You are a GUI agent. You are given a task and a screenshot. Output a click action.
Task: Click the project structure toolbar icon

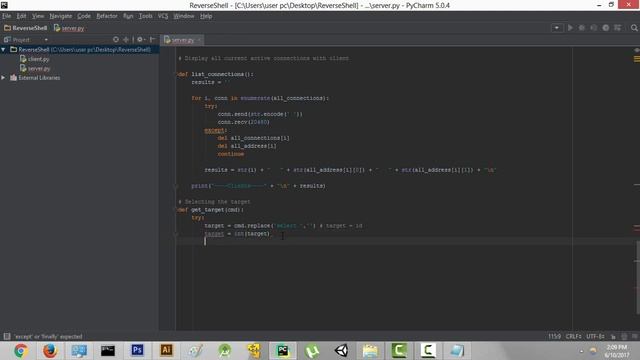618,28
